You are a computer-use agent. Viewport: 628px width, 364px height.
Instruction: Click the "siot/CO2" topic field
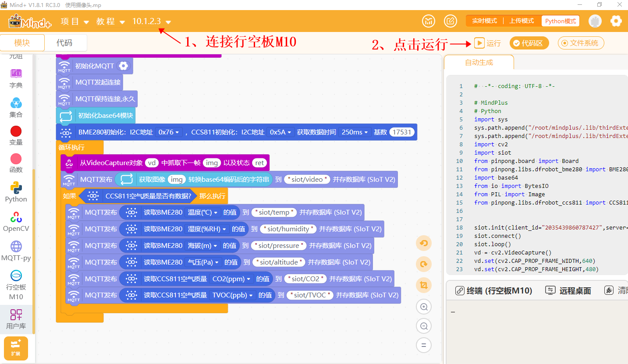tap(306, 279)
